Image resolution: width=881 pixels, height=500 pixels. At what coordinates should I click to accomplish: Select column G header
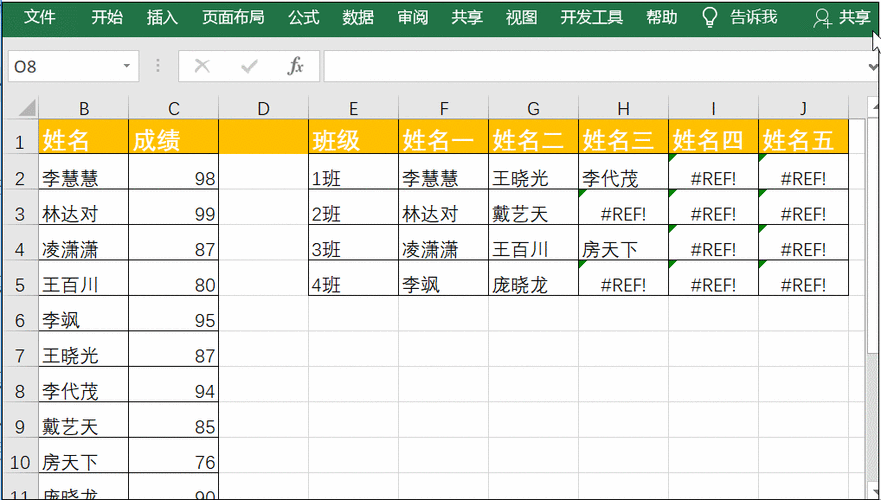click(x=533, y=108)
